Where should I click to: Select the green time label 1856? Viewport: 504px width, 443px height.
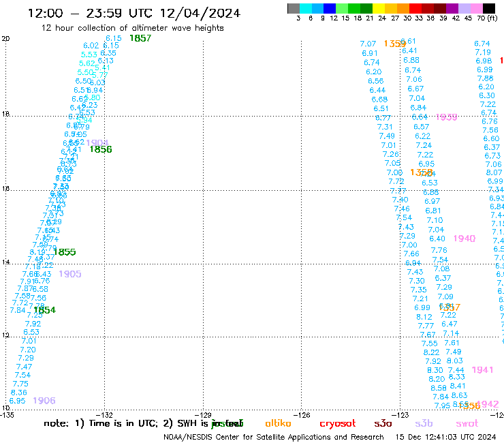[x=101, y=149]
